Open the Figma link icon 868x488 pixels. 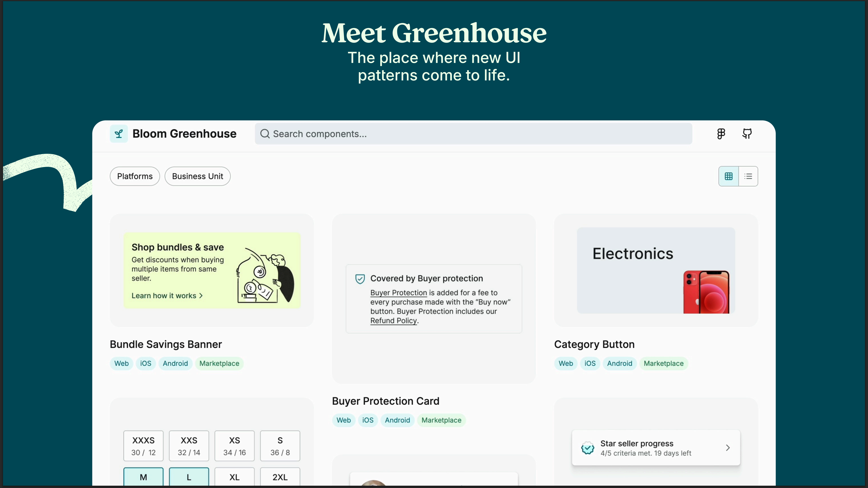click(x=721, y=134)
